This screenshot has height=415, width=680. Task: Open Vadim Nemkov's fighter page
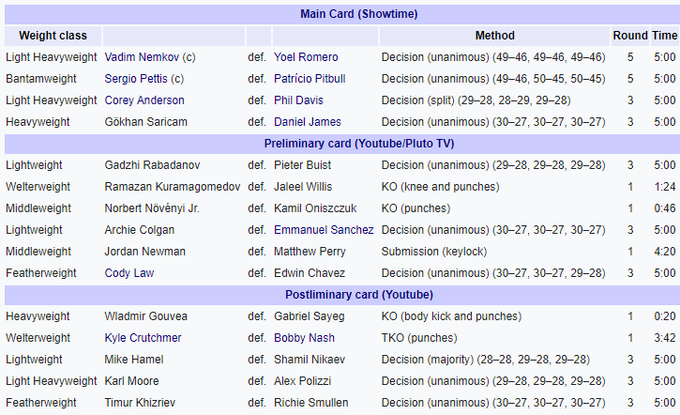pyautogui.click(x=142, y=57)
